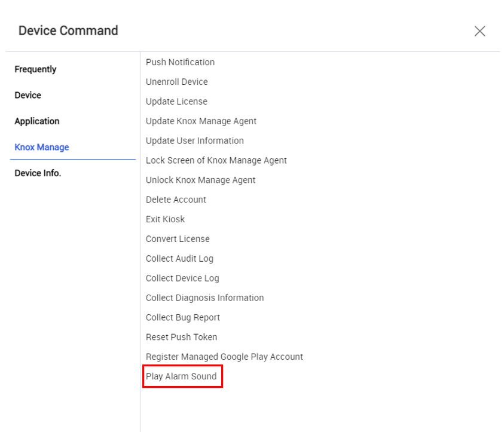Screen dimensions: 504x432
Task: Select Register Managed Google Play Account
Action: [x=224, y=357]
